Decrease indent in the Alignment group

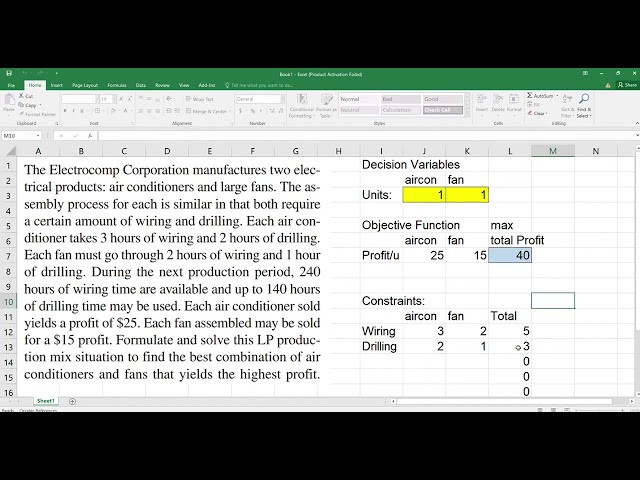click(169, 111)
